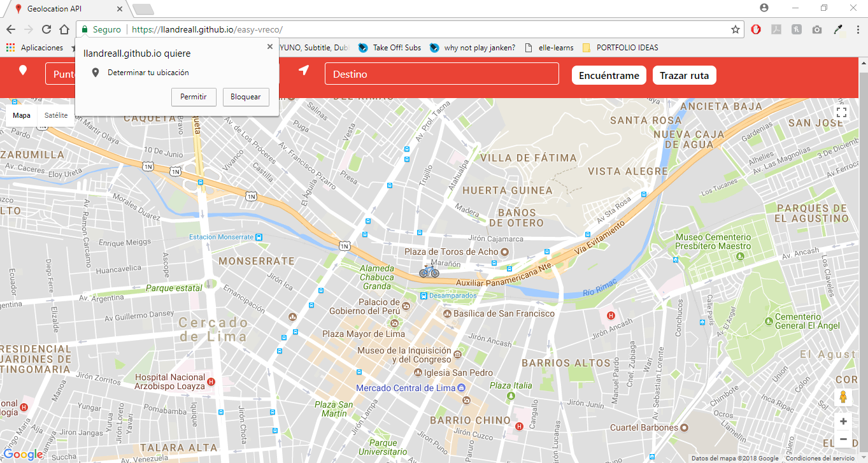Select the Geolocation API browser tab
The width and height of the screenshot is (868, 463).
67,8
